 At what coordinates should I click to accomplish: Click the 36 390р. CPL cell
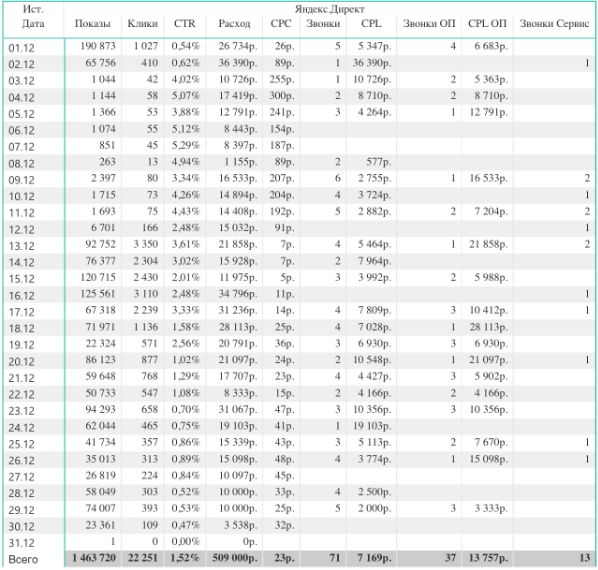(x=371, y=63)
